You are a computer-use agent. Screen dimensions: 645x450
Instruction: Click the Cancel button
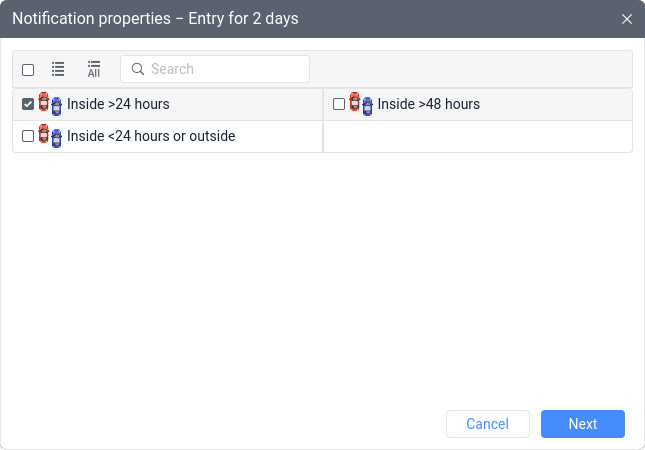click(x=488, y=424)
